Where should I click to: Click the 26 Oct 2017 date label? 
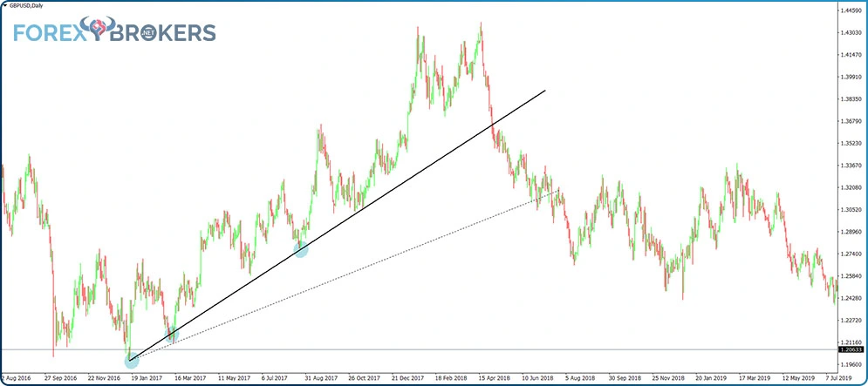[x=364, y=377]
